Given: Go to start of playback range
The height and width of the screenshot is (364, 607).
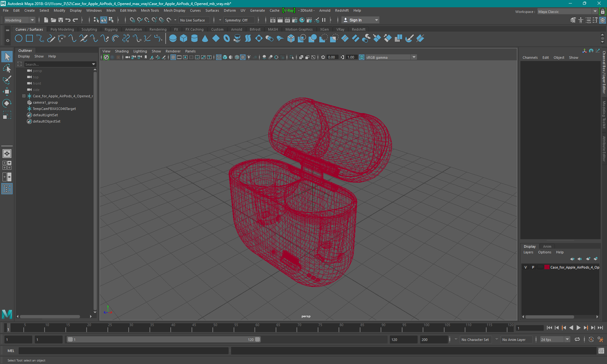Looking at the screenshot, I should click(549, 328).
